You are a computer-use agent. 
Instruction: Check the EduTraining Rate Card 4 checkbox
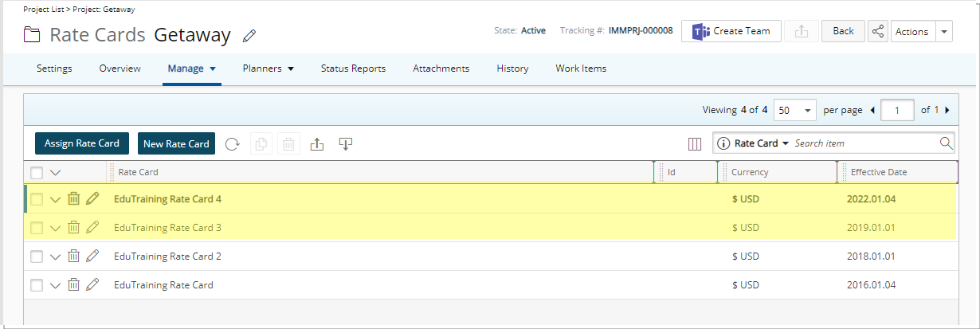[x=37, y=199]
